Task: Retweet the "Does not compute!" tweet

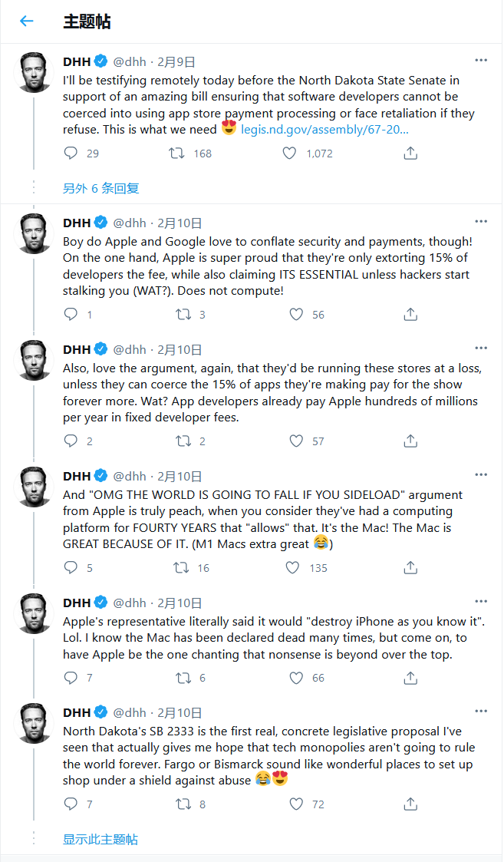Action: tap(184, 314)
